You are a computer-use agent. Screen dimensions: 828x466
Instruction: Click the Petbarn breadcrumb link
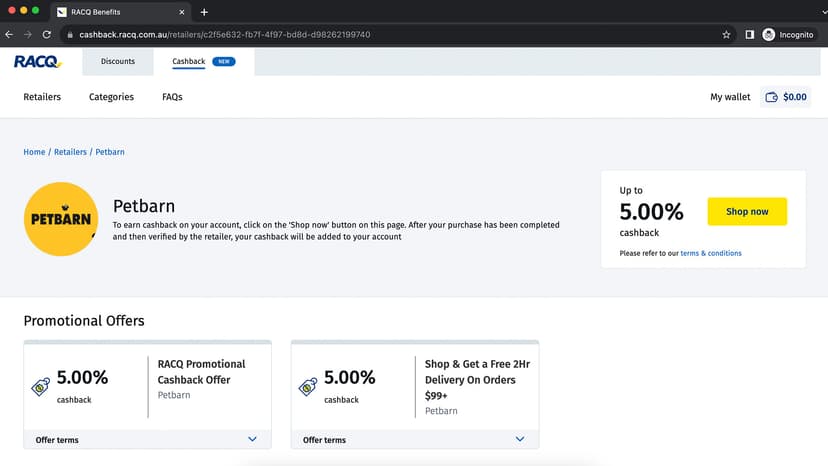[110, 152]
